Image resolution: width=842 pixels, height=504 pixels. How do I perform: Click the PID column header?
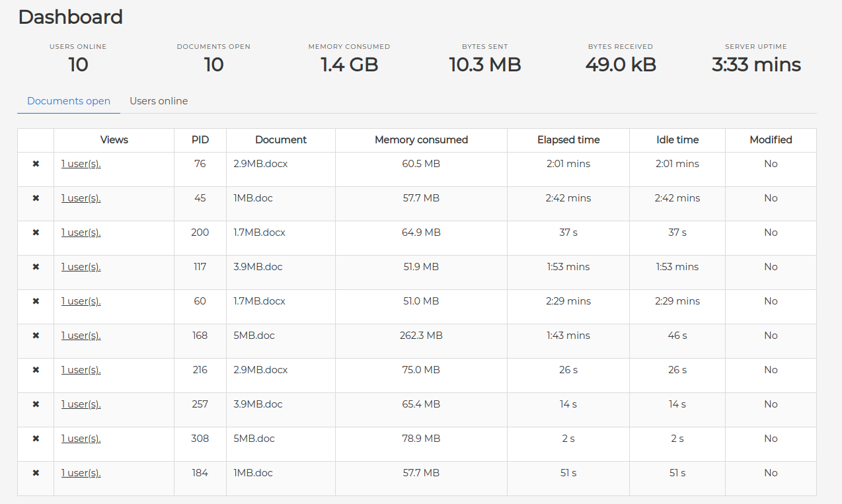[x=200, y=140]
